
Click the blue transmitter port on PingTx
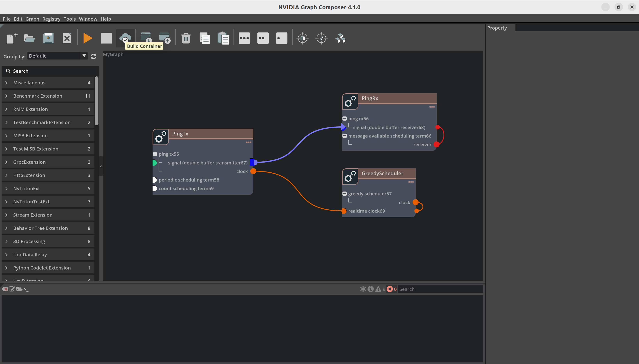[253, 162]
